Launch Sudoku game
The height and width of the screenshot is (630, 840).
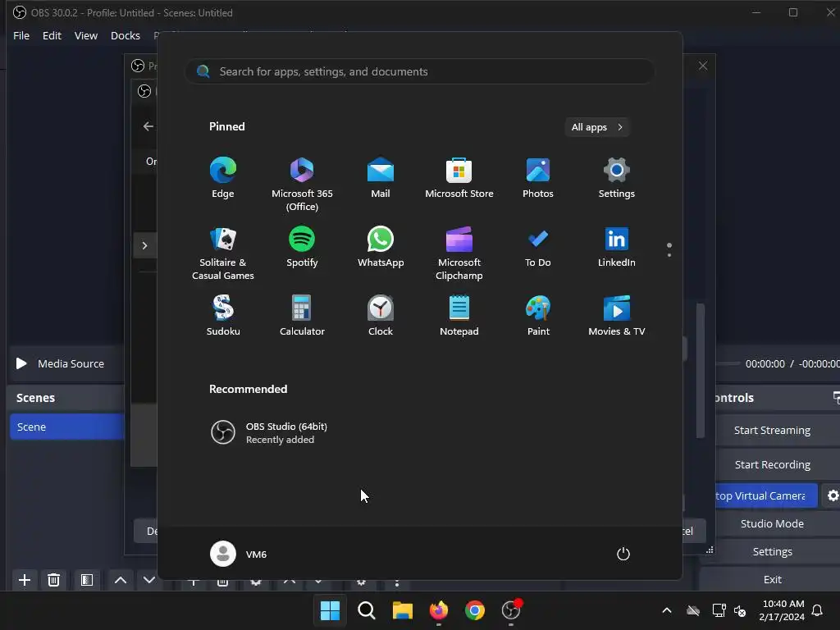point(223,316)
